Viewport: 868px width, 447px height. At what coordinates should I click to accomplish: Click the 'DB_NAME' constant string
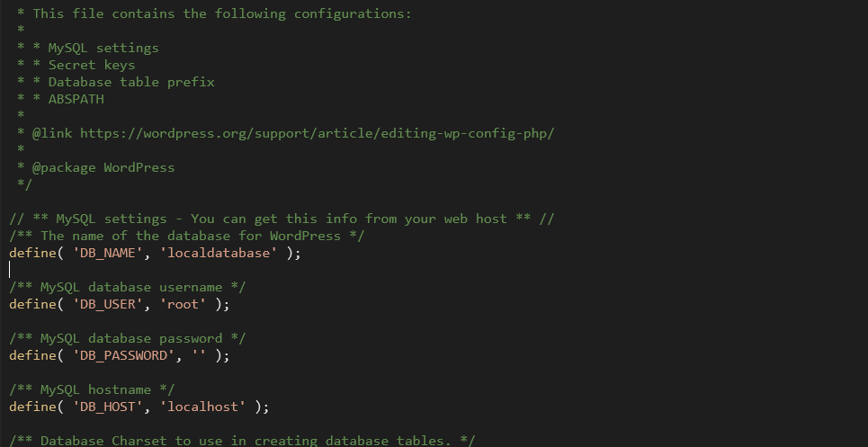108,254
